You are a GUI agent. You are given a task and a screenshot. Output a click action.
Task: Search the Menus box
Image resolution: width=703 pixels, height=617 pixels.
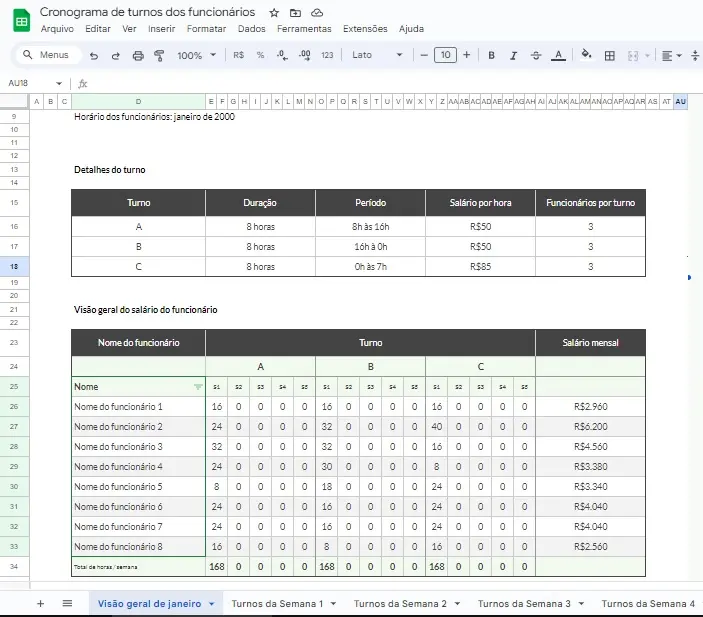49,55
